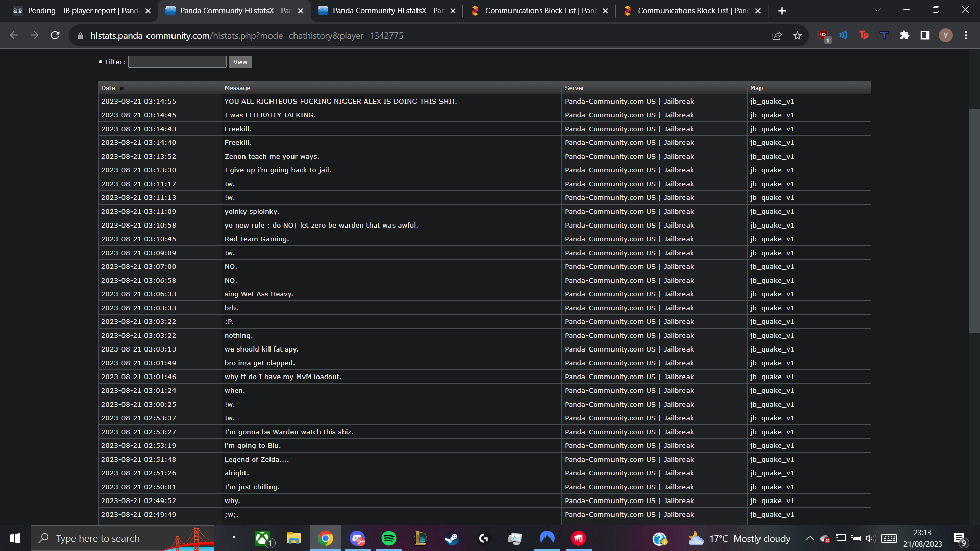Click the Message column header
This screenshot has height=551, width=980.
pos(237,88)
